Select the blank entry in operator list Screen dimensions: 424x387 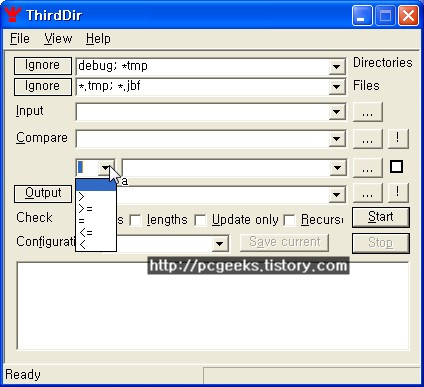(x=96, y=185)
